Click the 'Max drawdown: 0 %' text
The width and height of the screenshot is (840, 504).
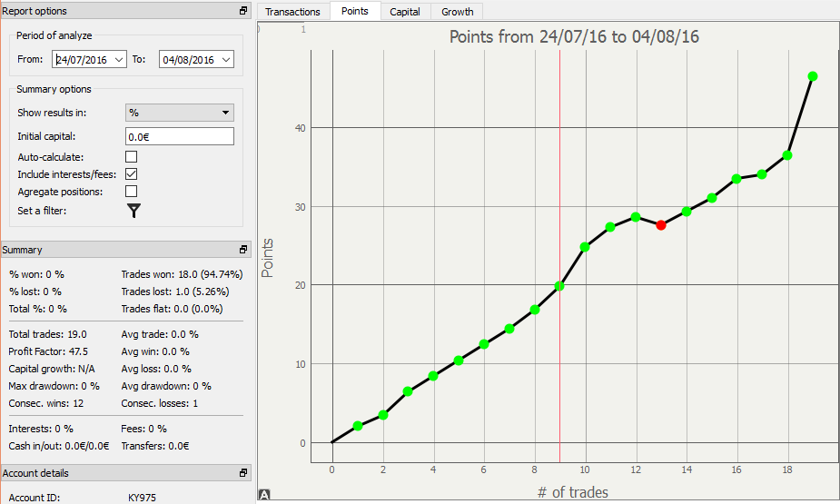[x=54, y=386]
